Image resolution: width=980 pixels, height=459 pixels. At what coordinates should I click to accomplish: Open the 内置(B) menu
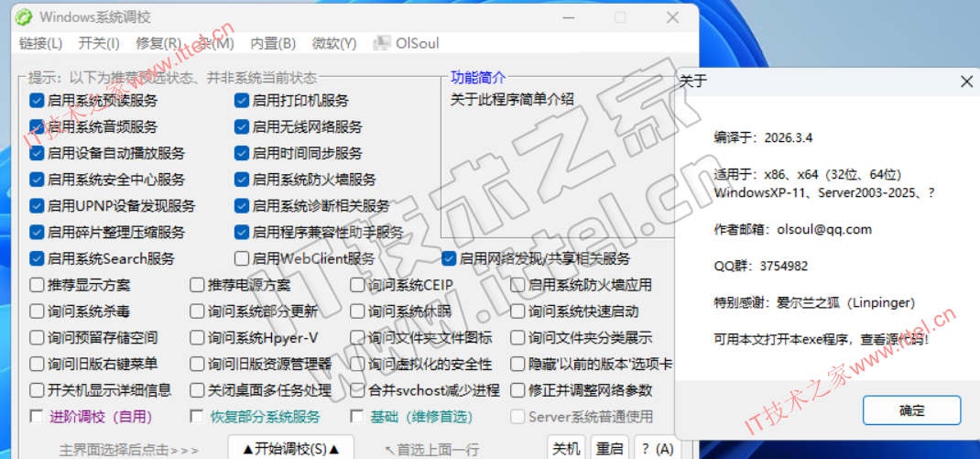click(273, 43)
